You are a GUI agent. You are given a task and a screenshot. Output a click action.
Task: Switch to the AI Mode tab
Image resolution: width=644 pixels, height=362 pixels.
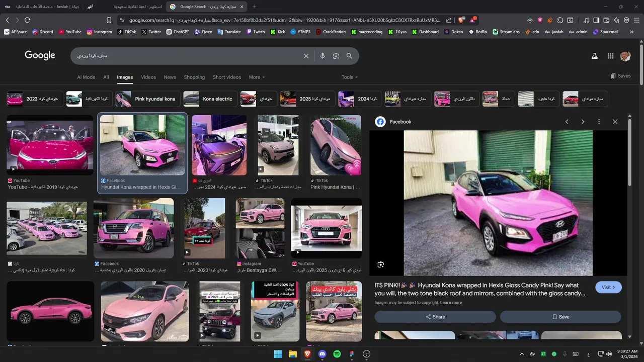pos(86,77)
